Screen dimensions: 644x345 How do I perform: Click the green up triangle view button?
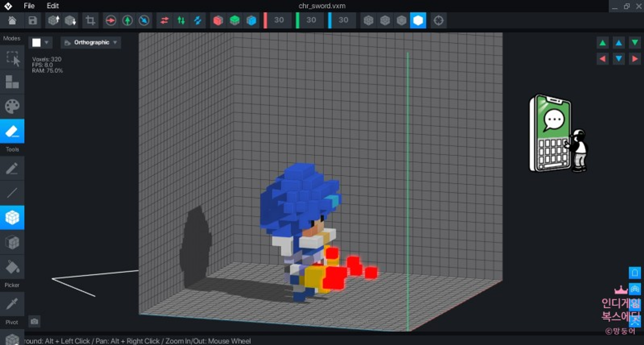click(603, 43)
